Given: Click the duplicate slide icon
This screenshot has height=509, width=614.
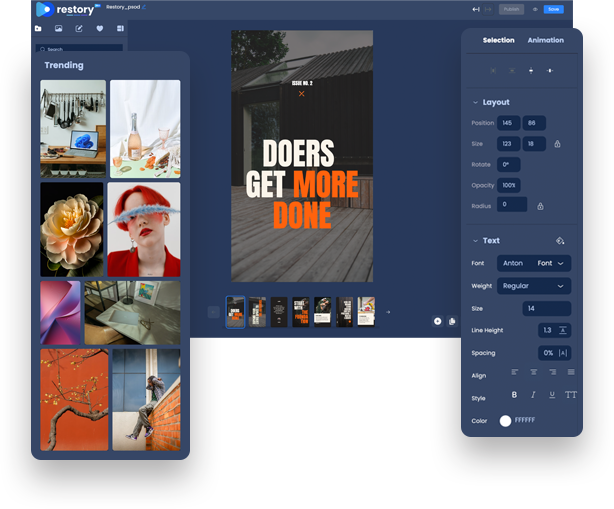Looking at the screenshot, I should 452,321.
